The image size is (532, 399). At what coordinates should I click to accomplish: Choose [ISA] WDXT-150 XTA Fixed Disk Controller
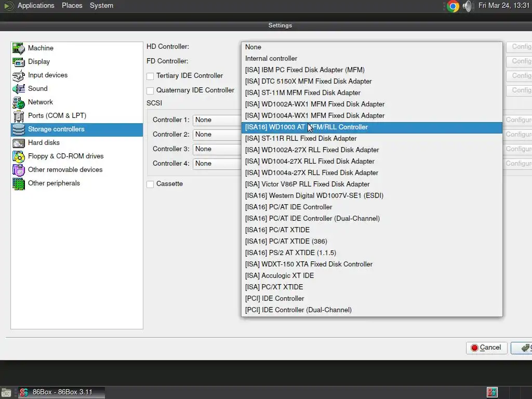tap(372, 264)
